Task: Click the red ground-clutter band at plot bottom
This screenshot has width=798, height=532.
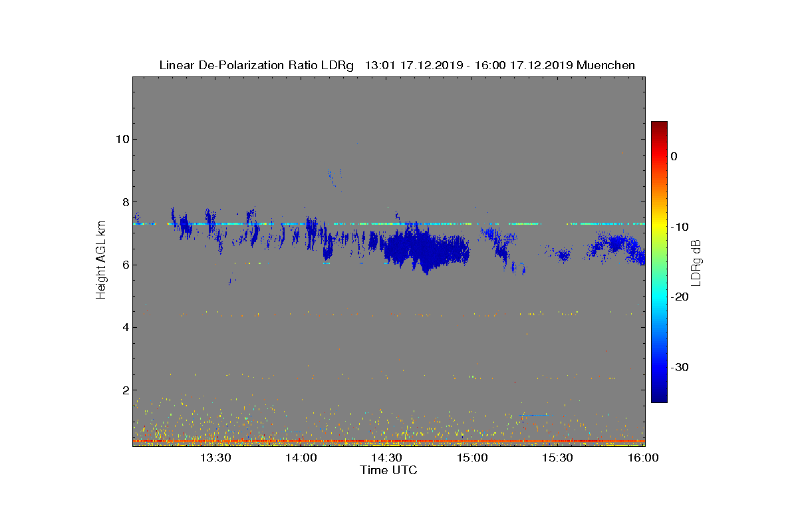Action: [x=388, y=441]
